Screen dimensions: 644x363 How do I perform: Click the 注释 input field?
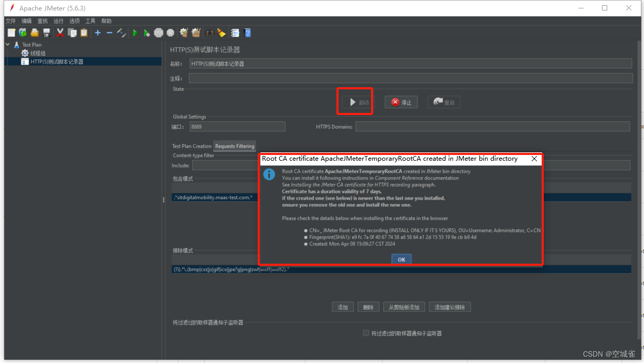click(x=411, y=78)
